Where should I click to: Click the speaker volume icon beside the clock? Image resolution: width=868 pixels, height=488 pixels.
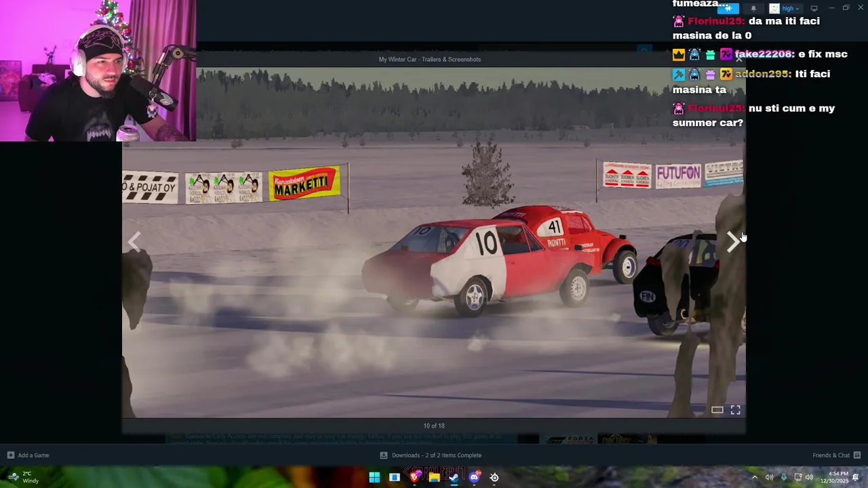click(809, 477)
